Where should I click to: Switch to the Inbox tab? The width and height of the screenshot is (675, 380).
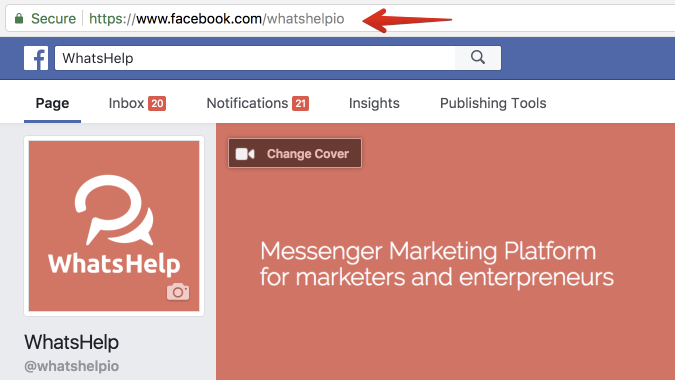(x=137, y=103)
